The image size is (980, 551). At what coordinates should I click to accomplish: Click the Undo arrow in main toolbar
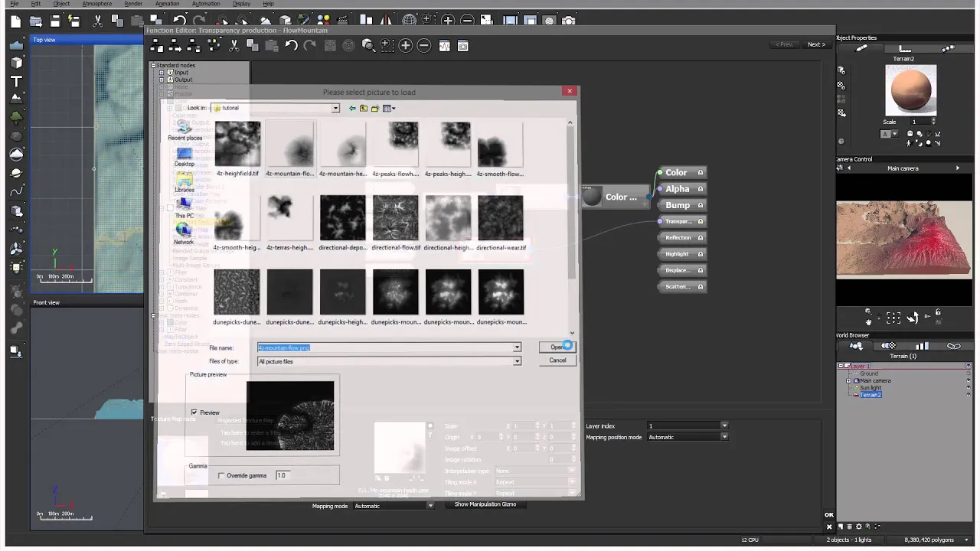point(179,21)
